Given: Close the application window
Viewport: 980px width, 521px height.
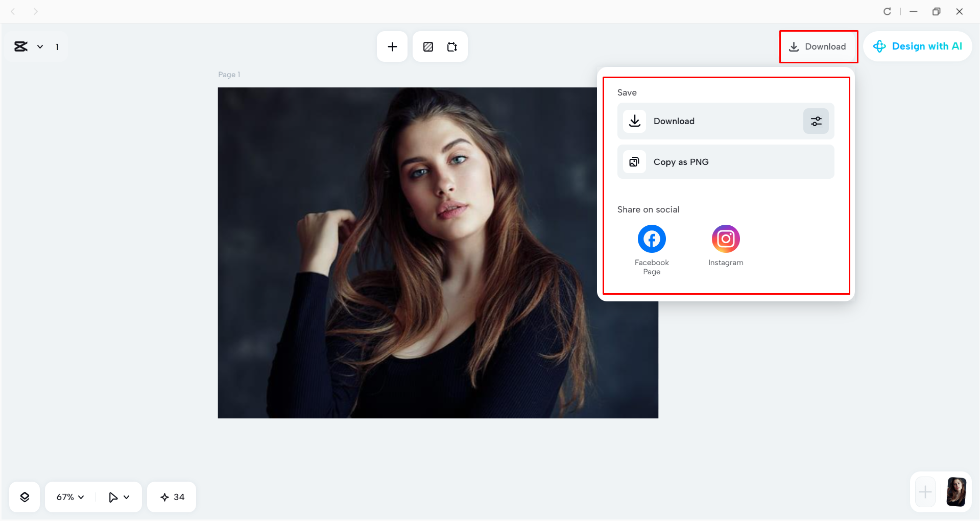Looking at the screenshot, I should 960,11.
